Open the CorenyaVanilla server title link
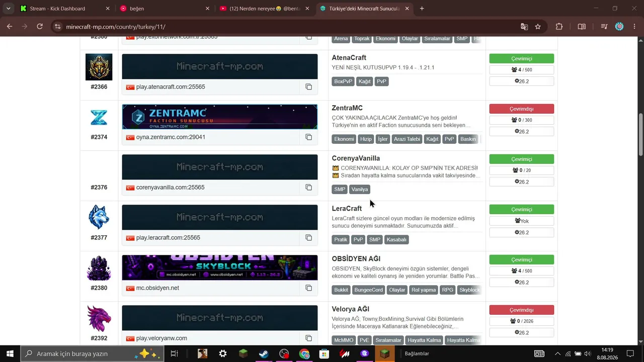 [x=356, y=158]
